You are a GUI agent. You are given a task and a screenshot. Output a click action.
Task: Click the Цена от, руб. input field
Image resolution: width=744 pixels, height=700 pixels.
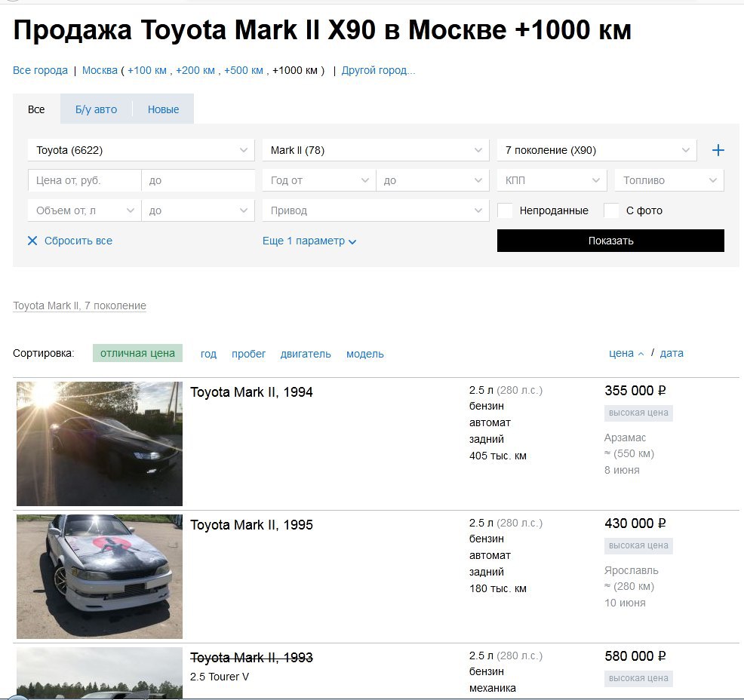(x=85, y=181)
